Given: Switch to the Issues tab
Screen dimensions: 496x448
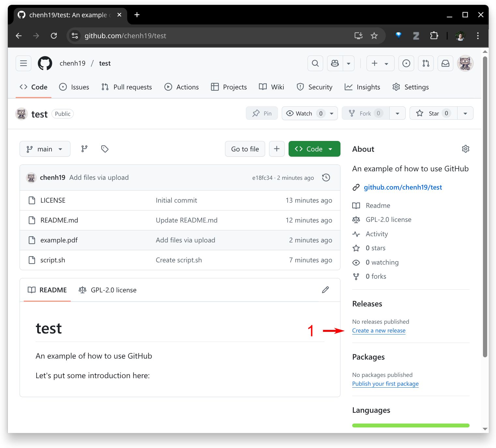Looking at the screenshot, I should (x=74, y=87).
